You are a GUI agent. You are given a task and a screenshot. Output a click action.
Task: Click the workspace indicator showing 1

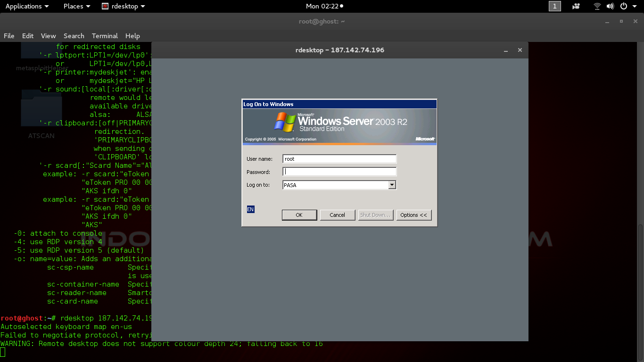(x=554, y=6)
